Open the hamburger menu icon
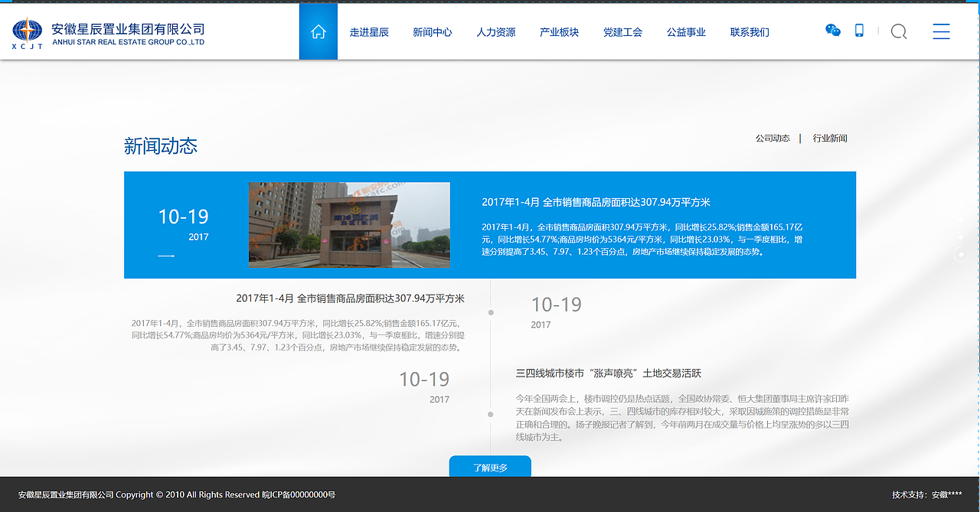980x512 pixels. tap(941, 31)
